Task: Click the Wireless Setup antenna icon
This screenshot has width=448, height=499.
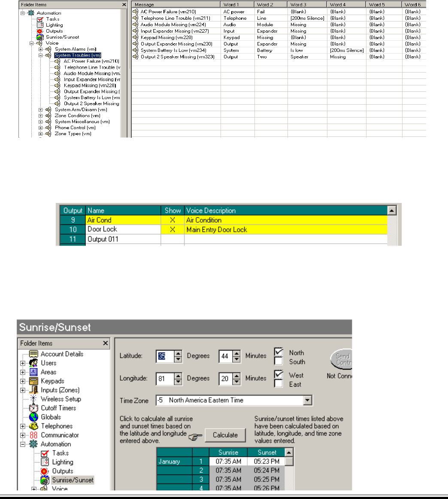Action: click(33, 399)
